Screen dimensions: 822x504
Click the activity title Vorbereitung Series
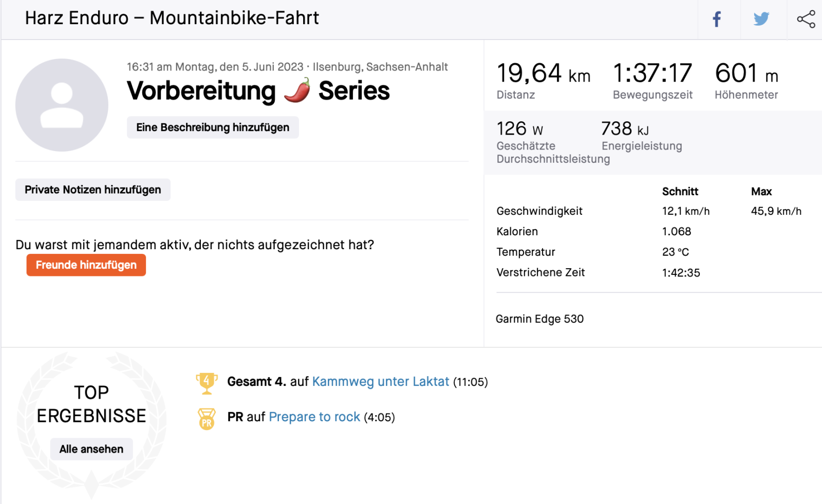pos(258,91)
